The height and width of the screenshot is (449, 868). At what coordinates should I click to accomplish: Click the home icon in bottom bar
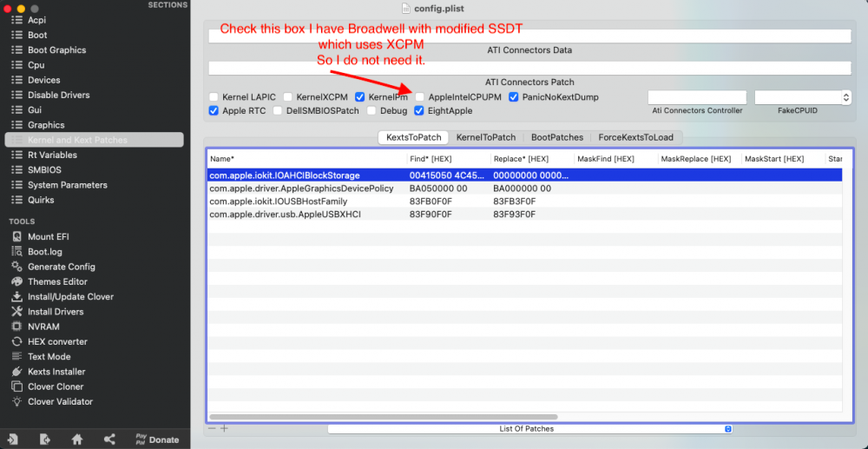[x=77, y=439]
